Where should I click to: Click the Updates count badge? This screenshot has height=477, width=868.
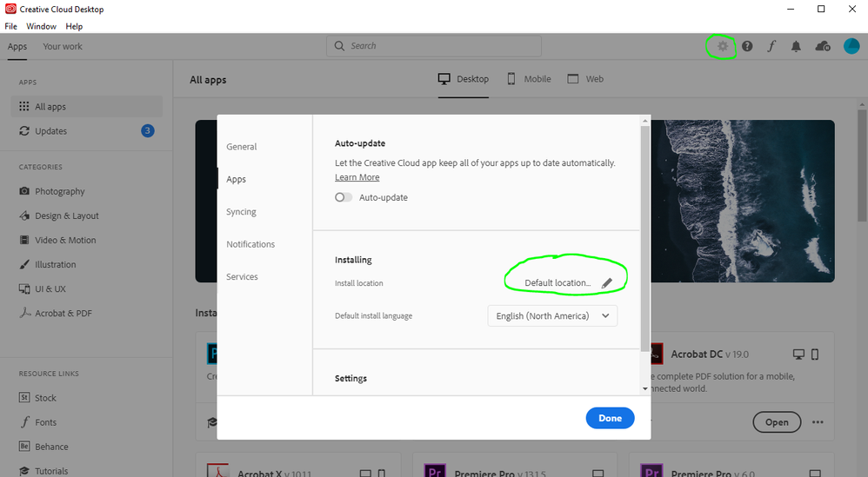147,131
